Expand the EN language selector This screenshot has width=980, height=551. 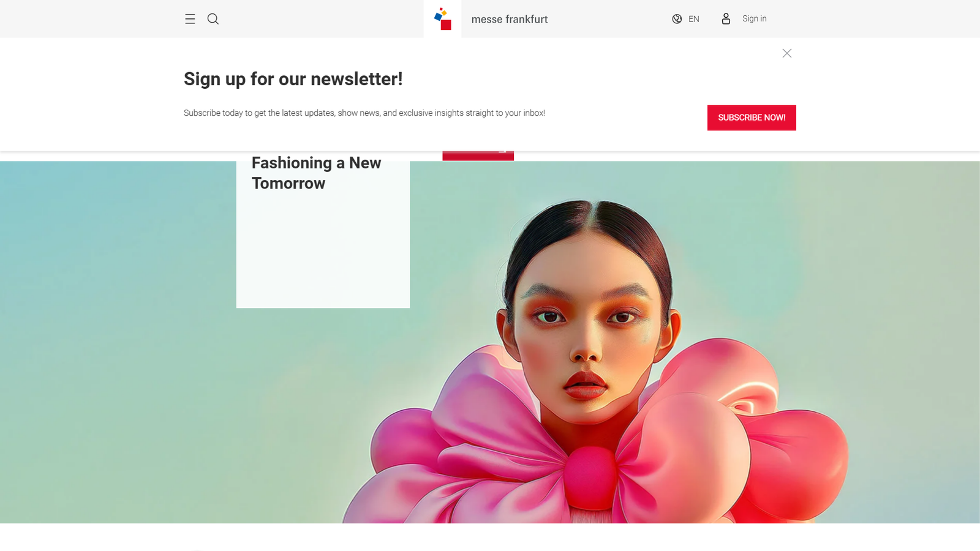click(x=694, y=19)
